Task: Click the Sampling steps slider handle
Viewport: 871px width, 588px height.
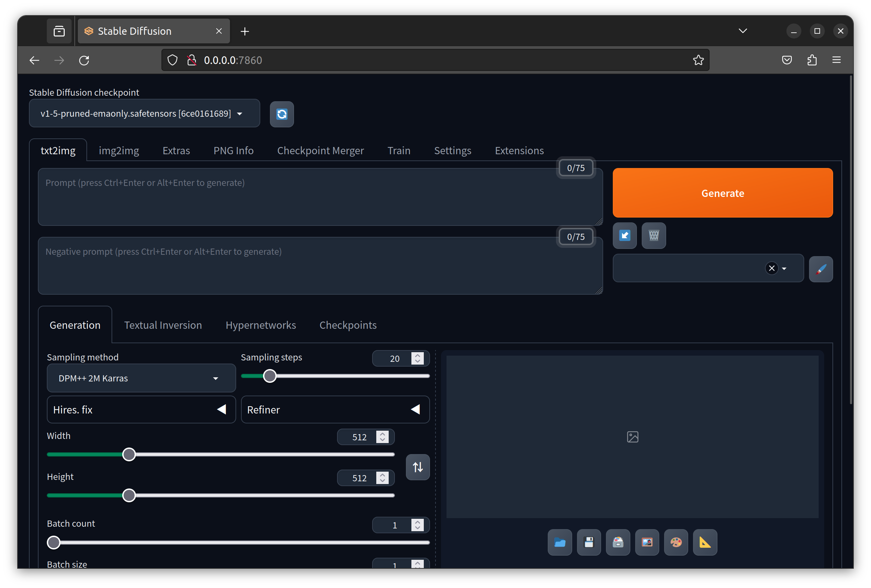Action: point(270,376)
